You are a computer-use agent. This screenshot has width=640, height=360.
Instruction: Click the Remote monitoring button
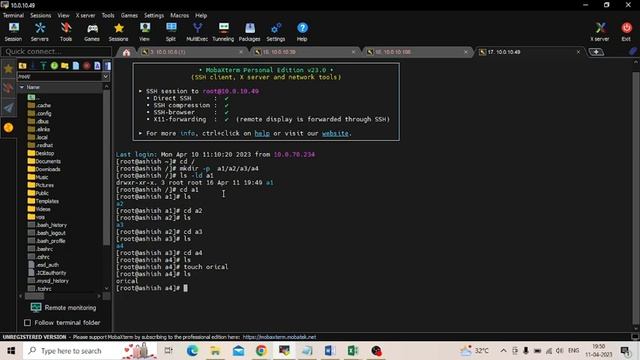[64, 308]
